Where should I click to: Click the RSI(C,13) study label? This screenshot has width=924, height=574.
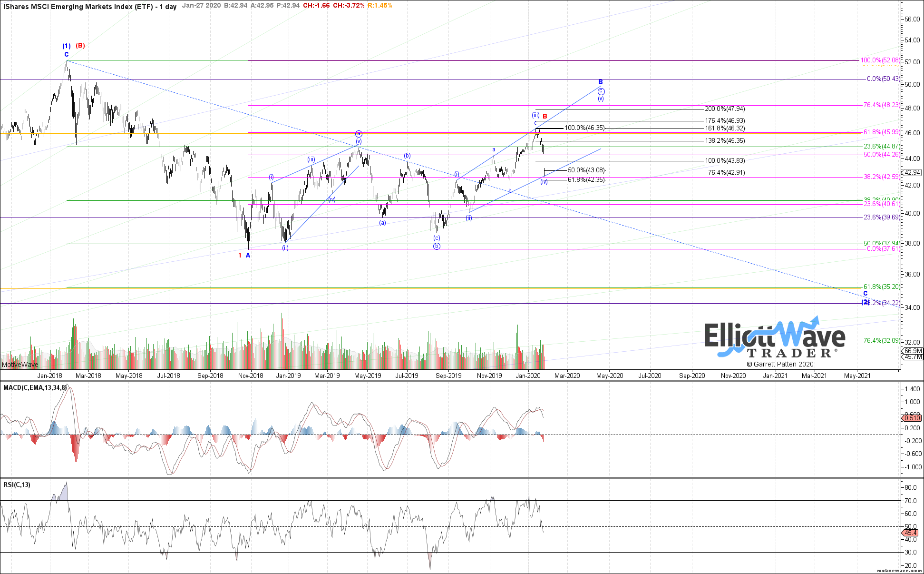click(17, 485)
